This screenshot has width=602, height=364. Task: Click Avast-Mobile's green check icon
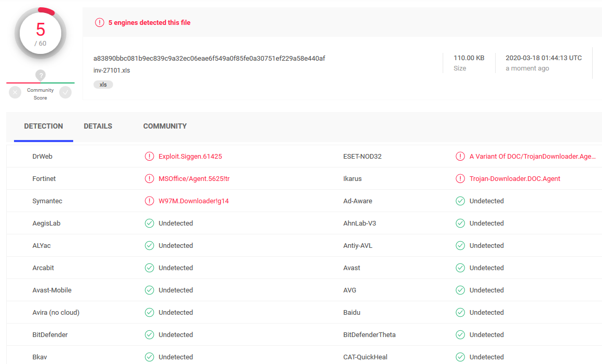point(149,290)
